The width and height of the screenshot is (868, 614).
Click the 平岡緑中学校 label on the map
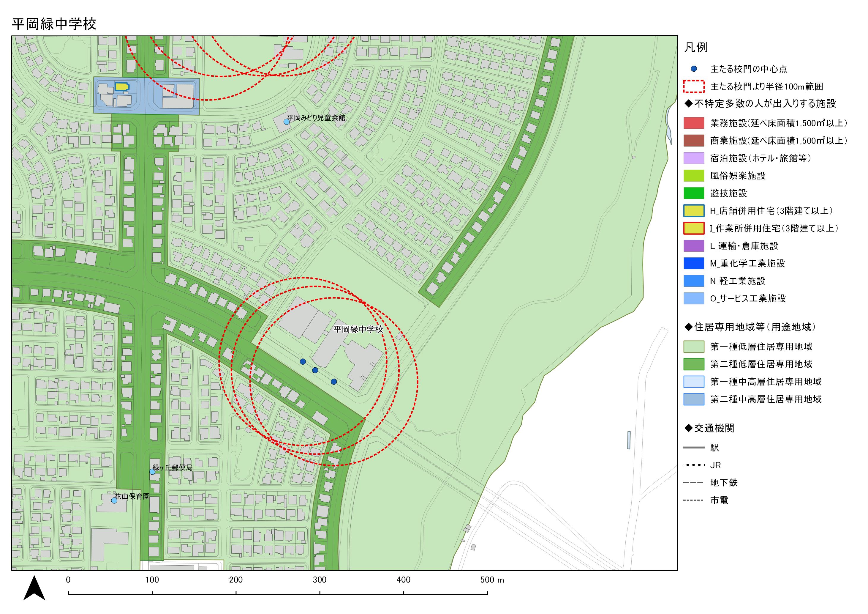point(358,329)
